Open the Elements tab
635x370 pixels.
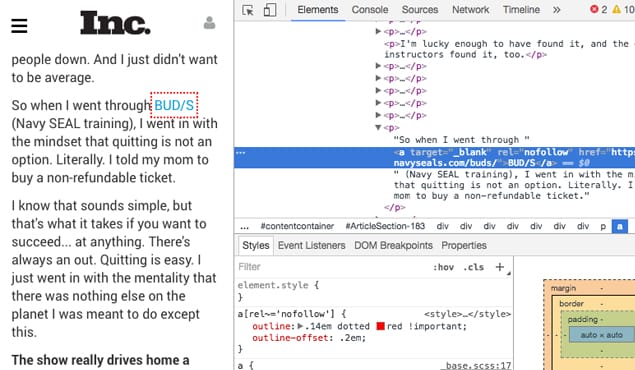click(318, 10)
